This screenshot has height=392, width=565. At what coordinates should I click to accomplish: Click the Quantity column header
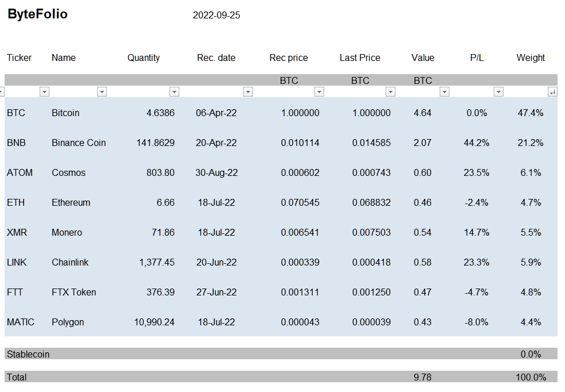pos(144,57)
